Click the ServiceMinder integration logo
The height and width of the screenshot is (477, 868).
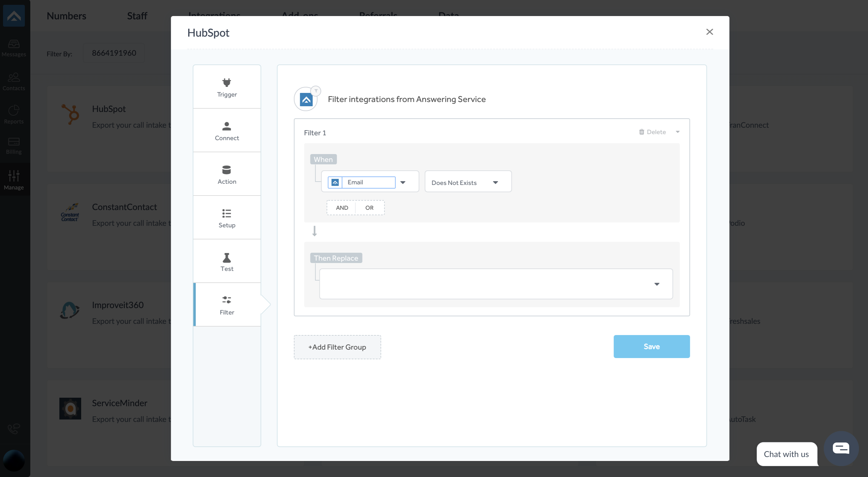(x=70, y=408)
